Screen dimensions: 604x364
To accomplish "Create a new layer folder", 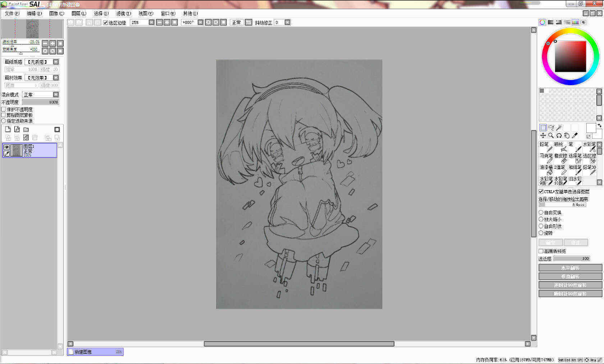I will [26, 129].
